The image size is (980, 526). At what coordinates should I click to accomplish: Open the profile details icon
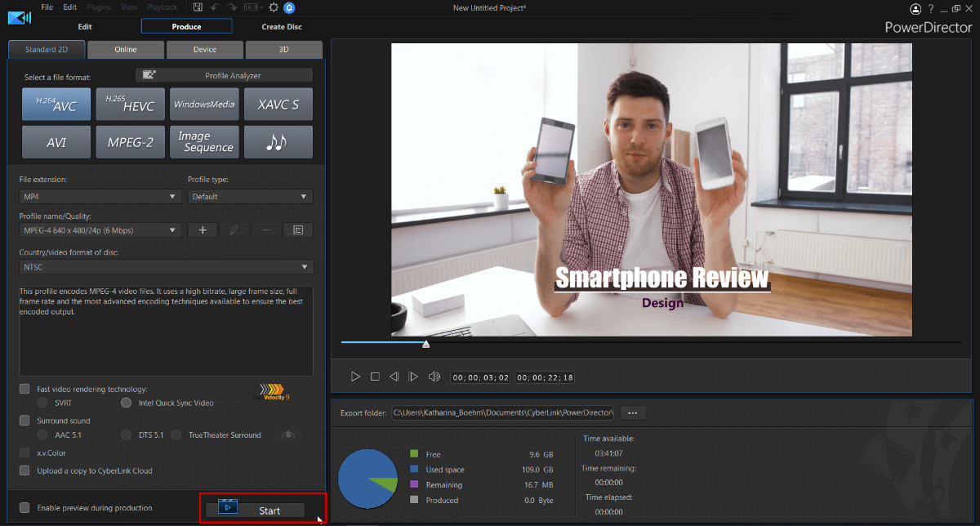298,230
